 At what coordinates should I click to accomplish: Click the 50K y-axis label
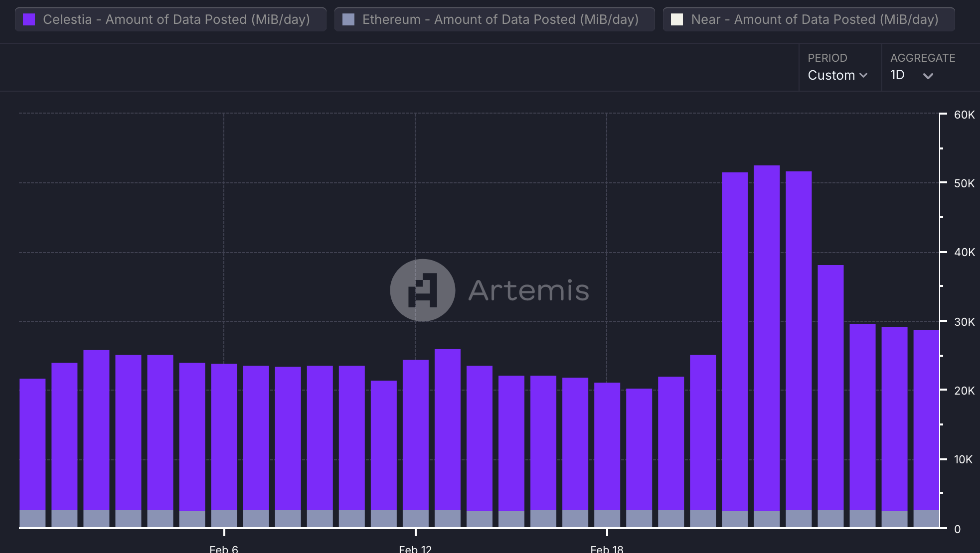pos(964,183)
